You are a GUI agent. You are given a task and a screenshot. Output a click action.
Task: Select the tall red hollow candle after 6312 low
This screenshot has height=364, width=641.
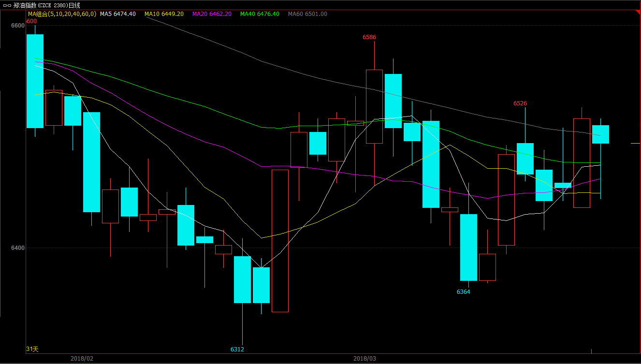280,241
